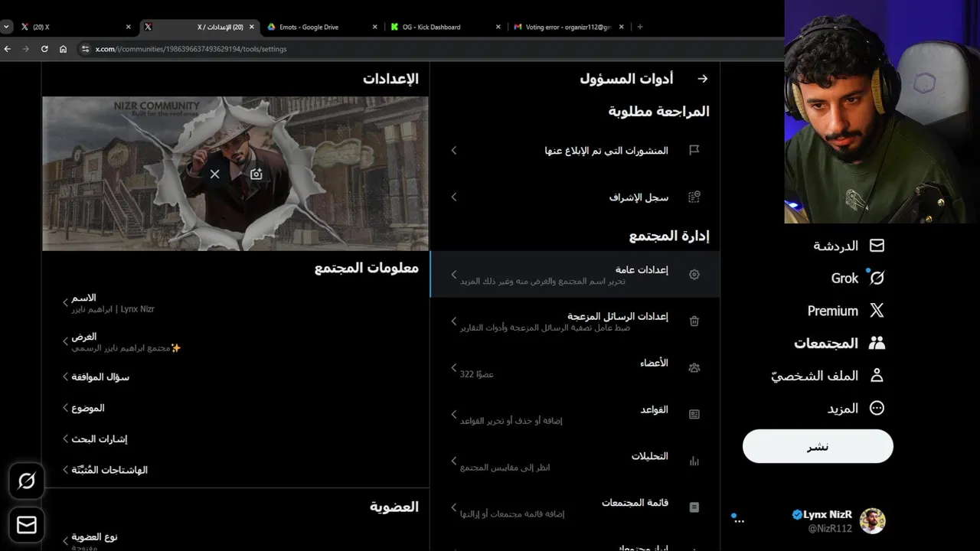This screenshot has width=980, height=551.
Task: Click the Premium X logo icon
Action: [877, 311]
